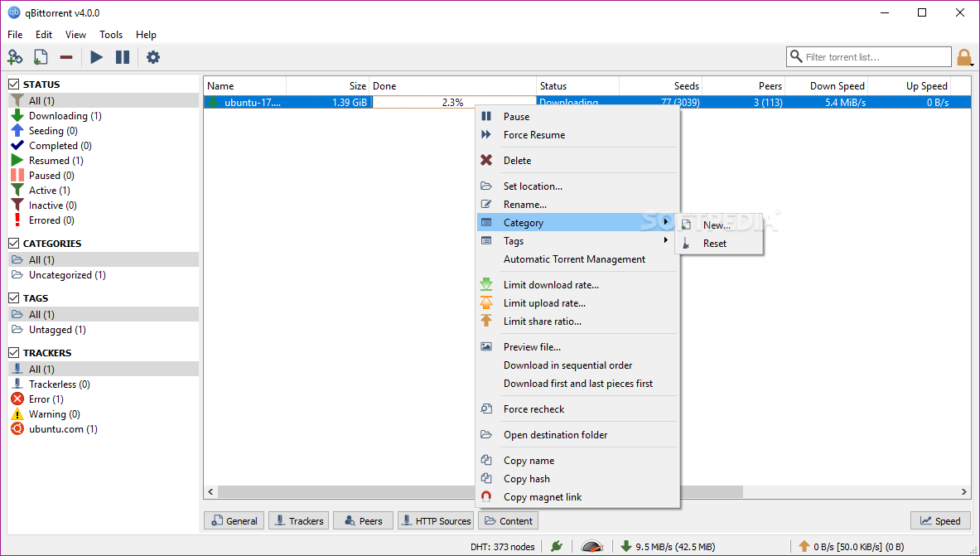
Task: Choose Limit share ratio... entry
Action: (x=577, y=321)
